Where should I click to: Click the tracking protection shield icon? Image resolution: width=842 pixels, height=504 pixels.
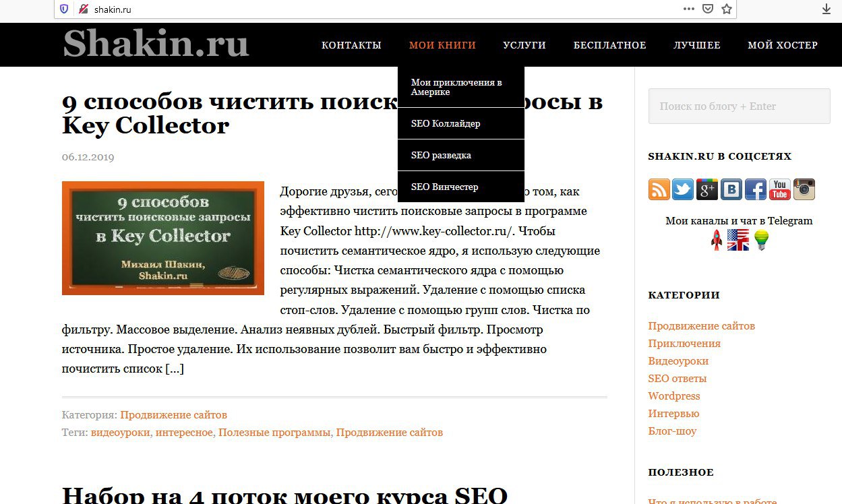pos(64,9)
